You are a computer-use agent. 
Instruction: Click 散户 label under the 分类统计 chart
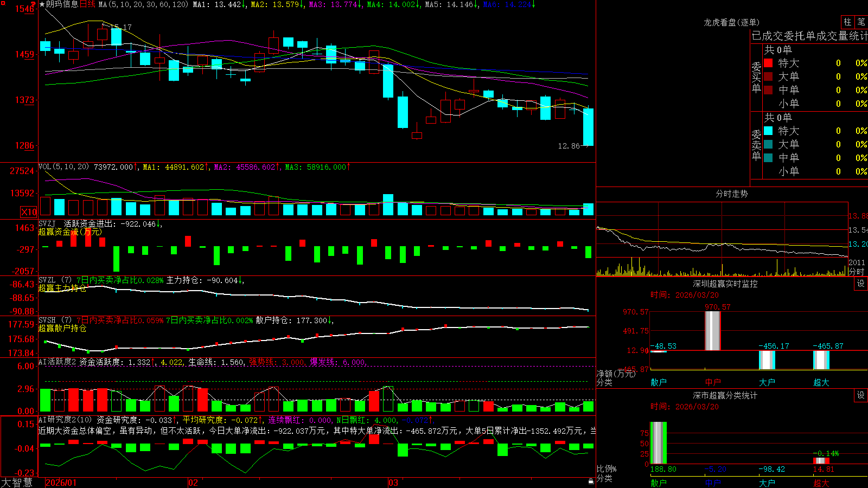pos(659,483)
